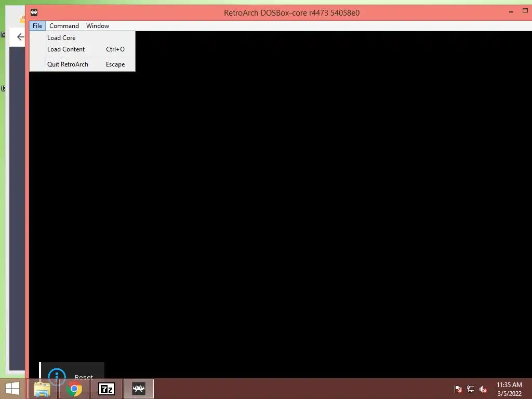Choose Load Content from File menu
This screenshot has width=532, height=399.
tap(83, 49)
